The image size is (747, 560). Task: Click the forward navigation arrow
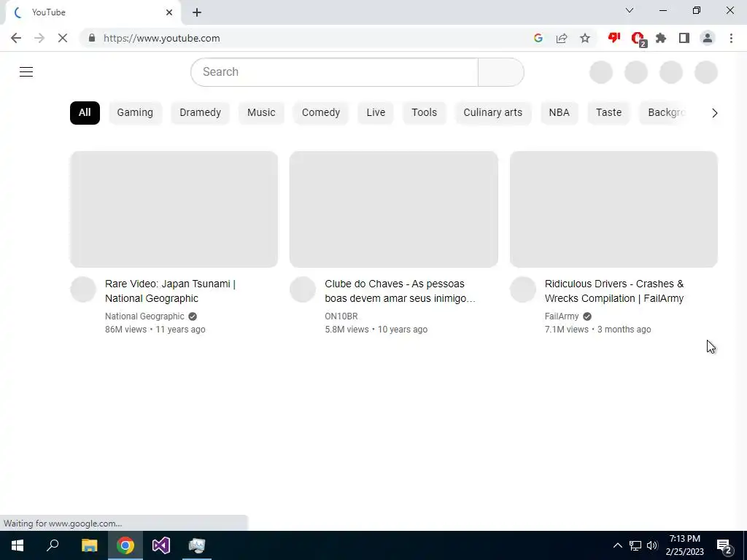pos(39,38)
